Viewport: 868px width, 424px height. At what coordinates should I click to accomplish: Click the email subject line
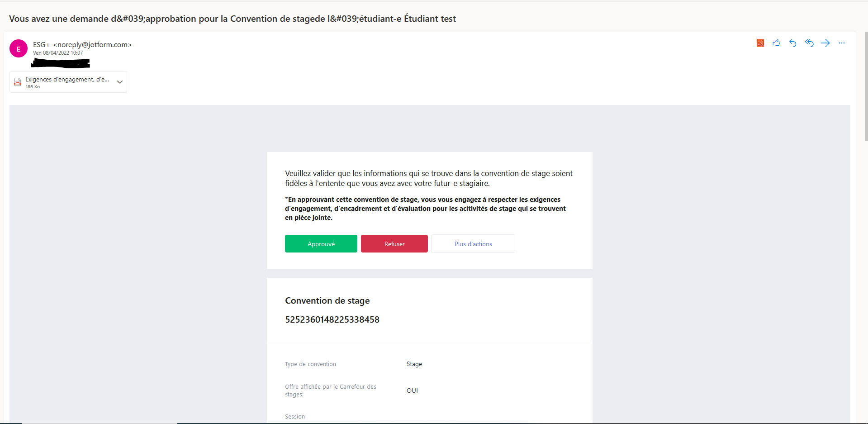(x=232, y=19)
